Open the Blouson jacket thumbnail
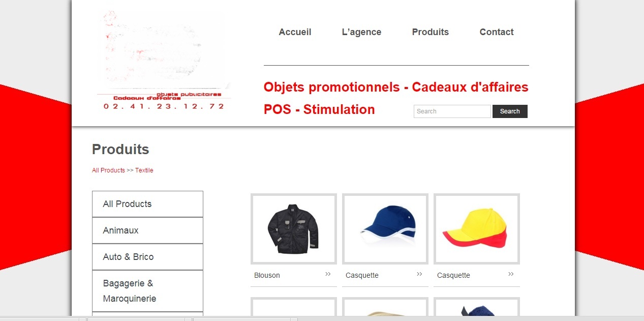This screenshot has height=321, width=644. tap(294, 229)
